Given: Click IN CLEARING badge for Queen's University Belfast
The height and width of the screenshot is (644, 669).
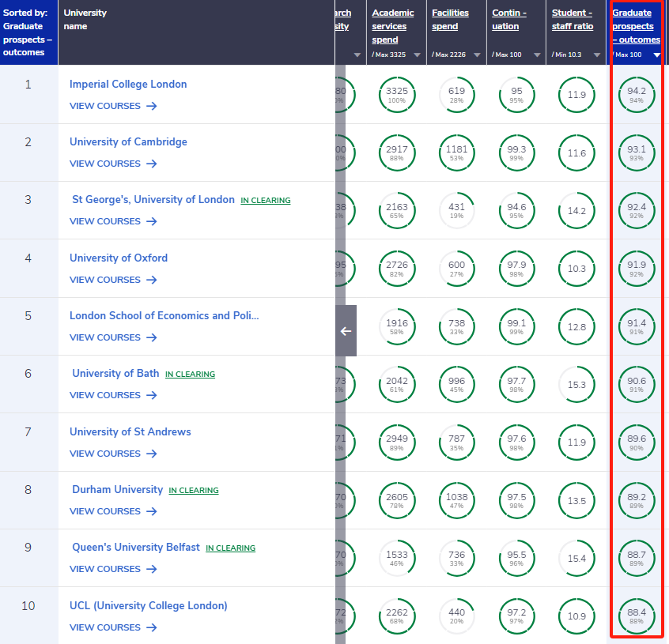Looking at the screenshot, I should tap(230, 548).
